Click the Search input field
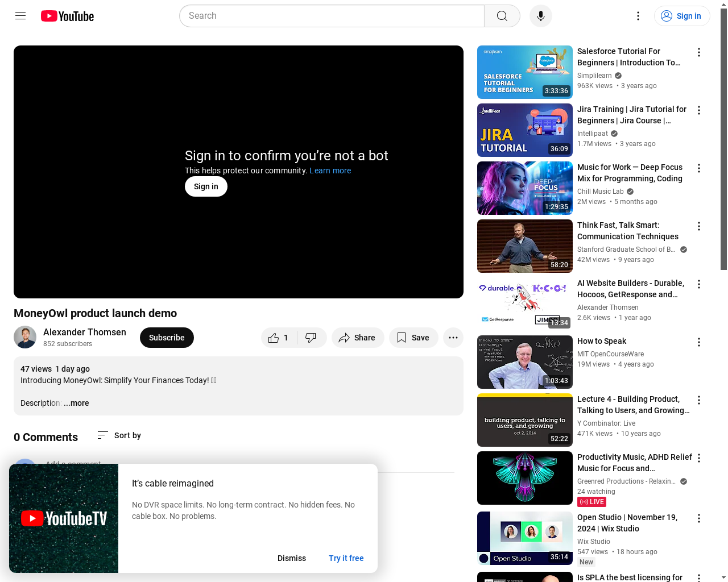This screenshot has width=728, height=582. (332, 16)
